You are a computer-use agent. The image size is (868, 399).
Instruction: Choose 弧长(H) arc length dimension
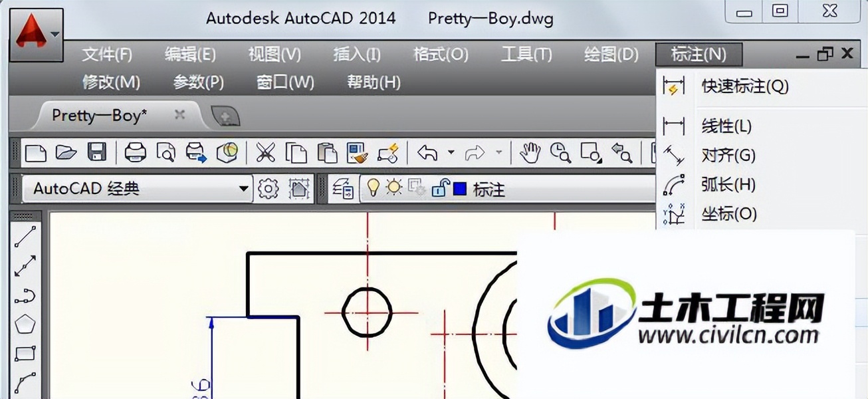[762, 185]
